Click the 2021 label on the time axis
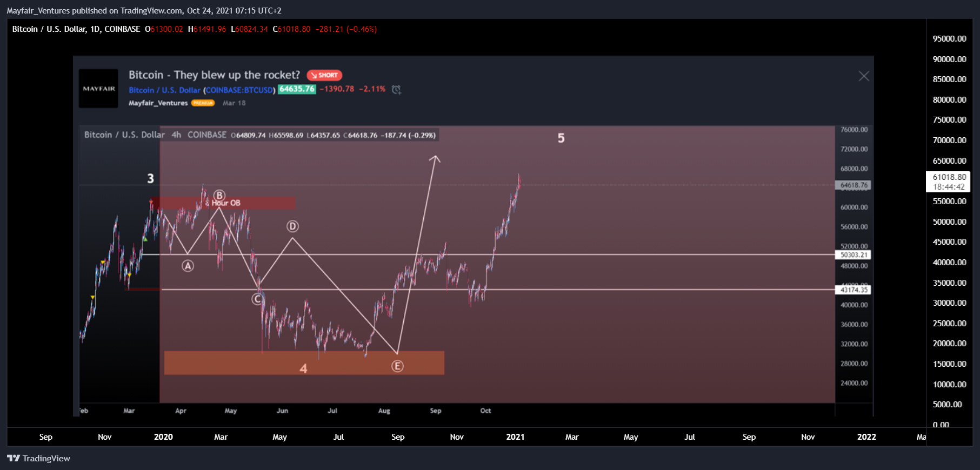This screenshot has width=980, height=470. click(515, 437)
